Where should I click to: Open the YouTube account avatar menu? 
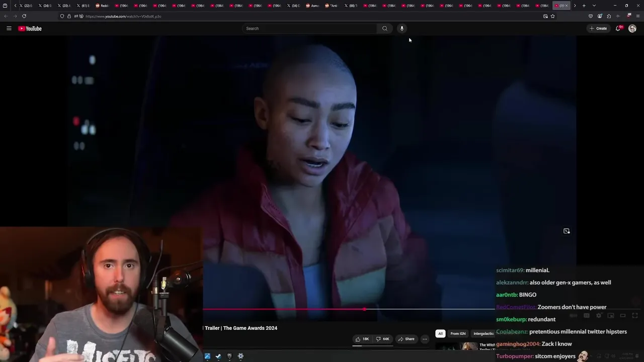click(632, 29)
